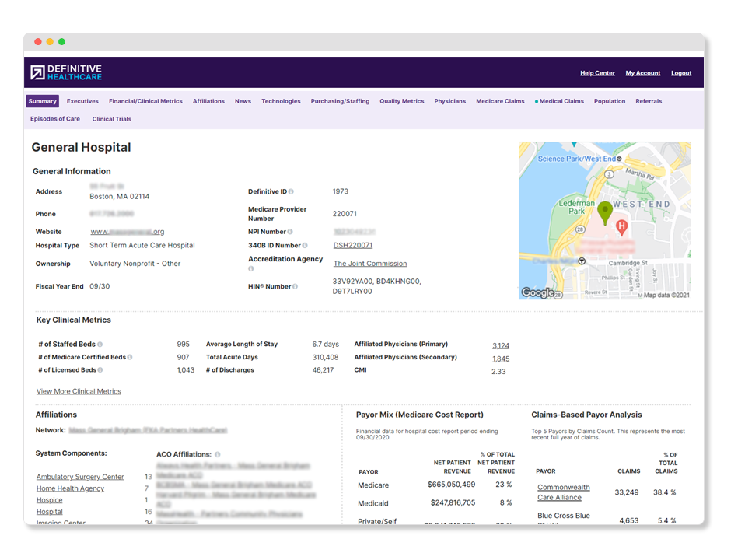
Task: Switch to Financial/Clinical Metrics tab
Action: tap(145, 101)
